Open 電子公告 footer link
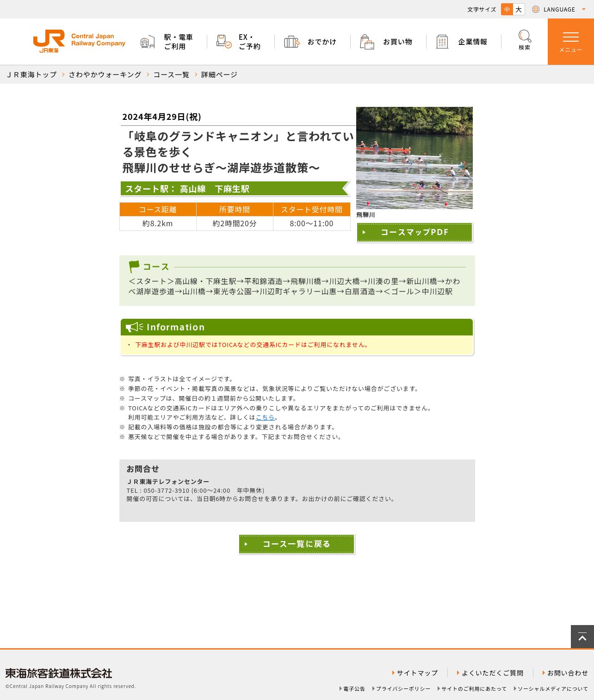Viewport: 594px width, 700px height. tap(352, 688)
